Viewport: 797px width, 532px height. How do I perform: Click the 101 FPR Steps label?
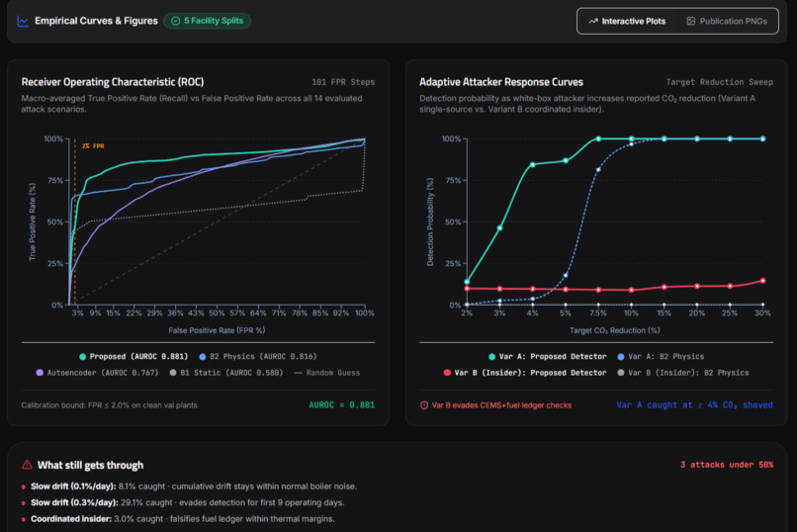click(x=343, y=82)
